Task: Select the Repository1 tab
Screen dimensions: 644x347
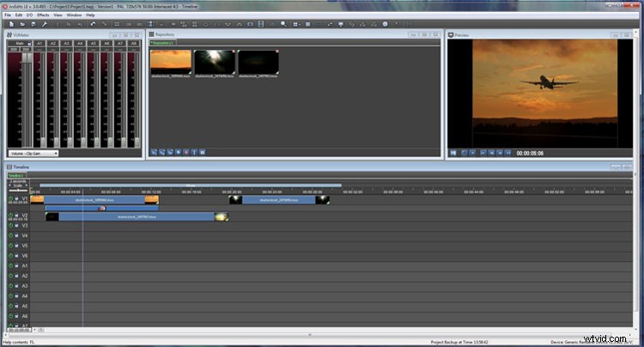Action: click(x=161, y=43)
